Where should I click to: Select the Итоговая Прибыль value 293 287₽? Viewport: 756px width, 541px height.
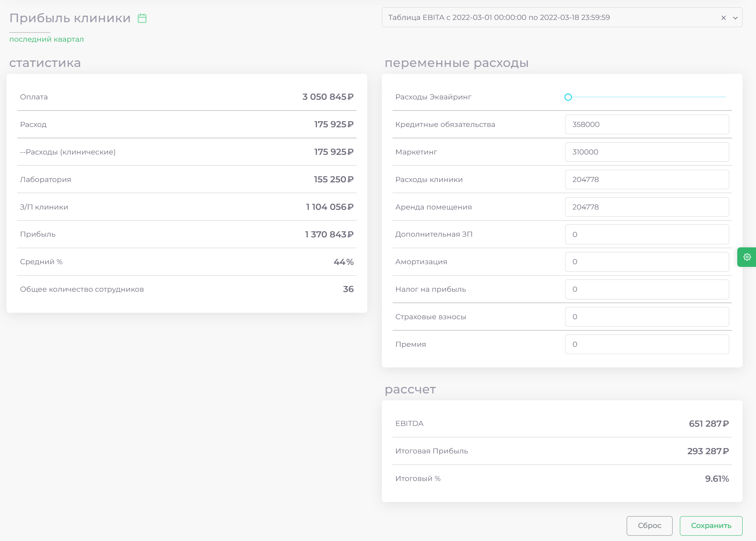point(708,451)
